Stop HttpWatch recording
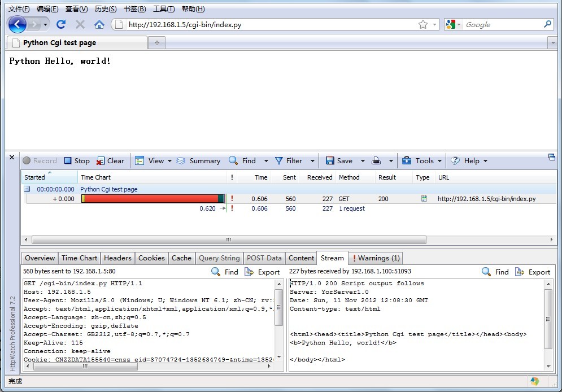Screen dimensions: 562x392 pos(77,160)
